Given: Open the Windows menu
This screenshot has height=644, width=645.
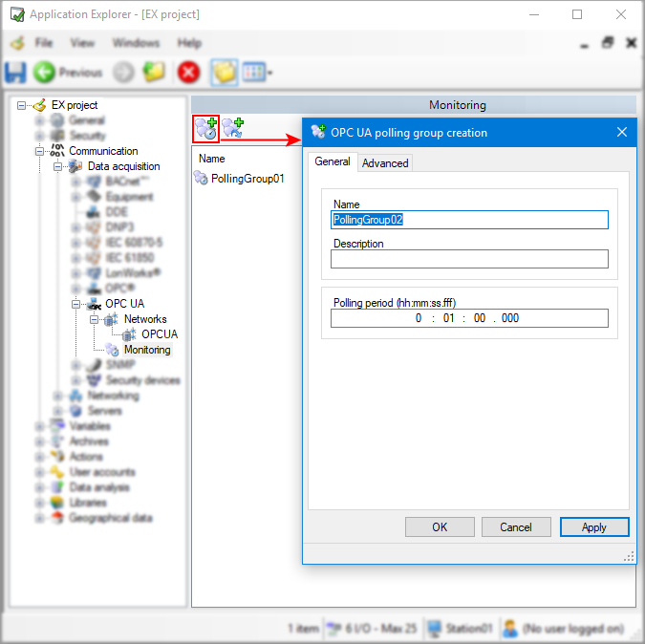Looking at the screenshot, I should coord(136,43).
